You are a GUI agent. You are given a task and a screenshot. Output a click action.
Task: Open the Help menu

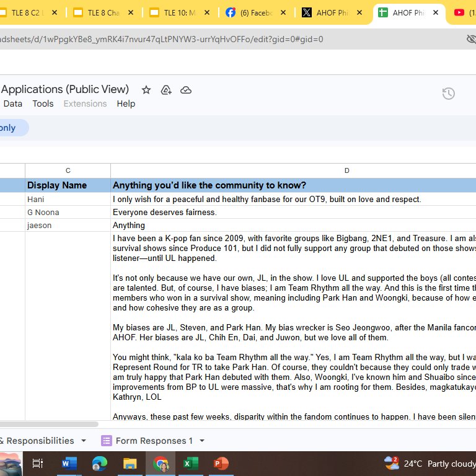[x=126, y=104]
